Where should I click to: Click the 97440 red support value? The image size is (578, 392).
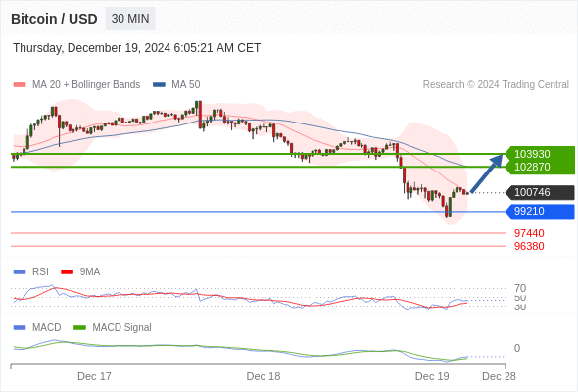529,233
